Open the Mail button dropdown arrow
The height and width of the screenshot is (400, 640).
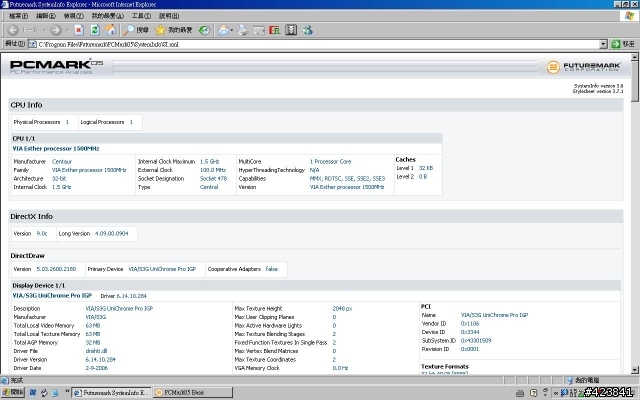(x=231, y=30)
